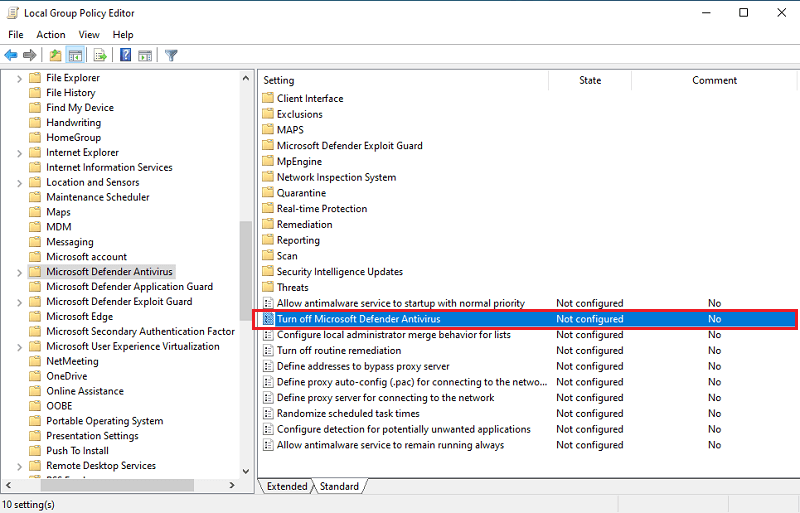Select the Find My Device tree item
800x513 pixels.
click(80, 107)
